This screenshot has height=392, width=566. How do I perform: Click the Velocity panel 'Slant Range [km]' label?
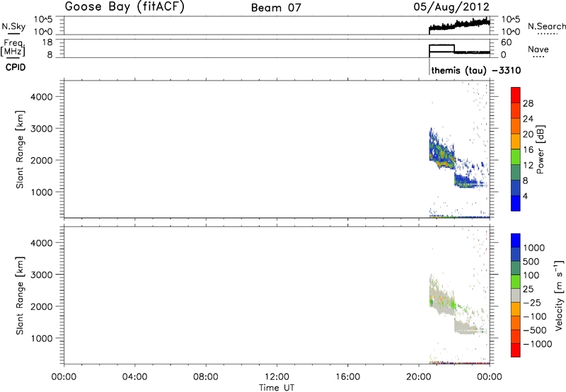coord(20,296)
